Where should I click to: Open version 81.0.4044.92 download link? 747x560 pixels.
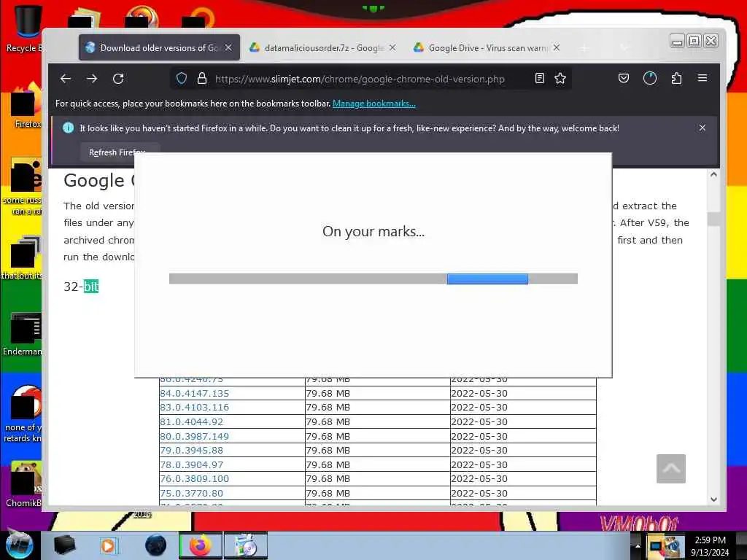tap(192, 422)
